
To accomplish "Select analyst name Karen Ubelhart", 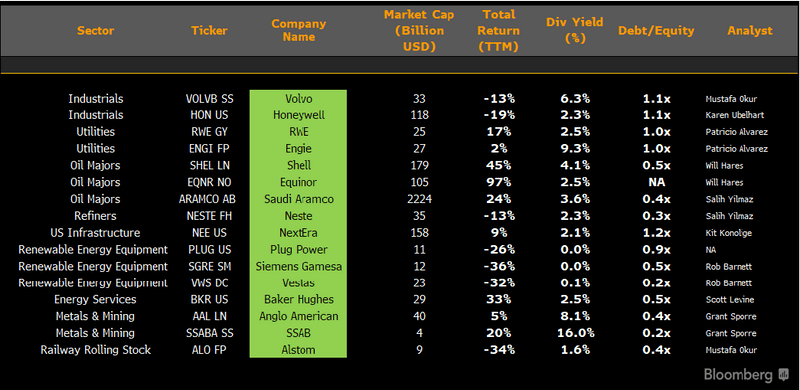I will (735, 115).
